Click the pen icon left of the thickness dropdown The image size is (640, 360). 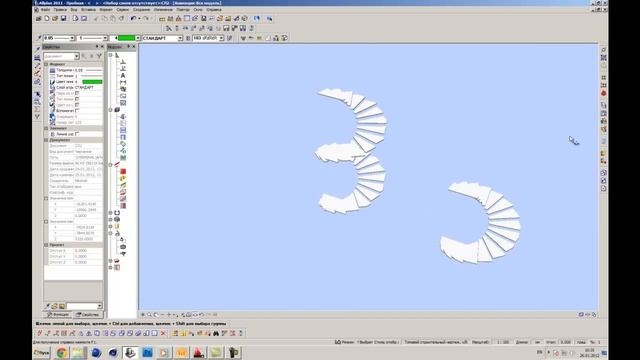[x=39, y=38]
